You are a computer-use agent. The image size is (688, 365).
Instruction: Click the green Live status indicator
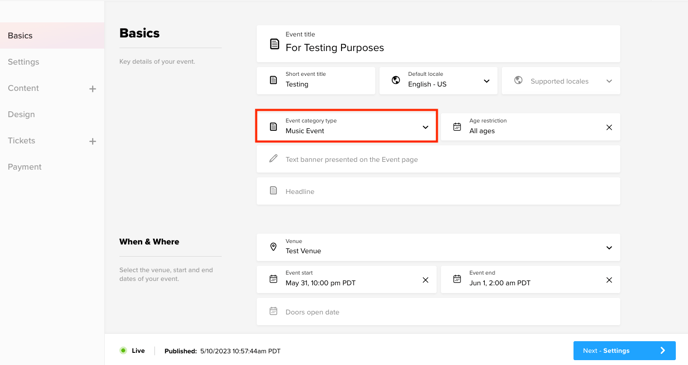tap(123, 351)
